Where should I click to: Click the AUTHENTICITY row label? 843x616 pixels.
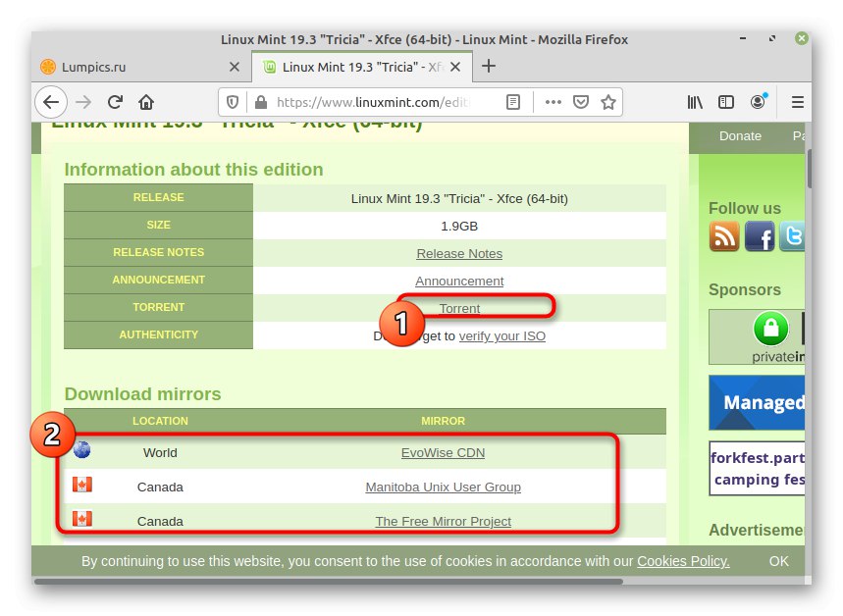pyautogui.click(x=158, y=334)
